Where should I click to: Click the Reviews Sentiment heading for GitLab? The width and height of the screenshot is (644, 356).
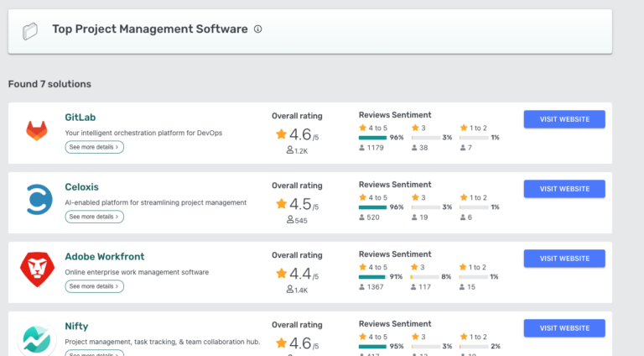point(395,115)
